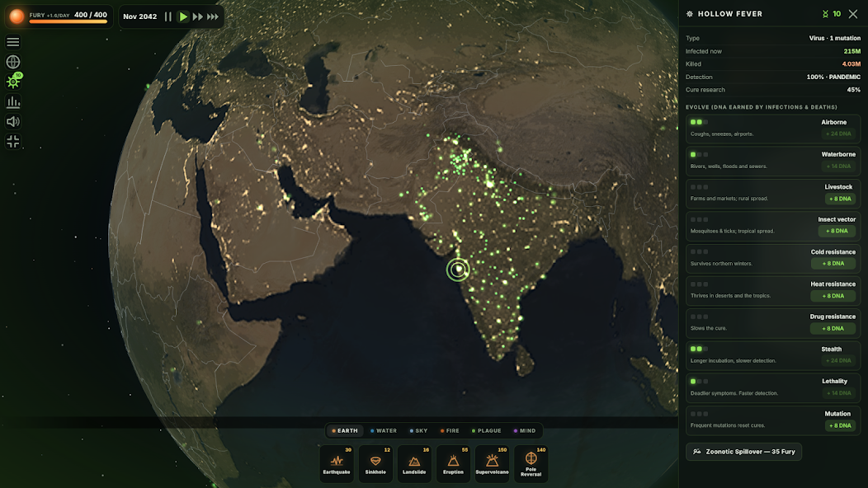The image size is (868, 488).
Task: Activate Zoonotic Spillover for 35 Fury
Action: tap(743, 452)
